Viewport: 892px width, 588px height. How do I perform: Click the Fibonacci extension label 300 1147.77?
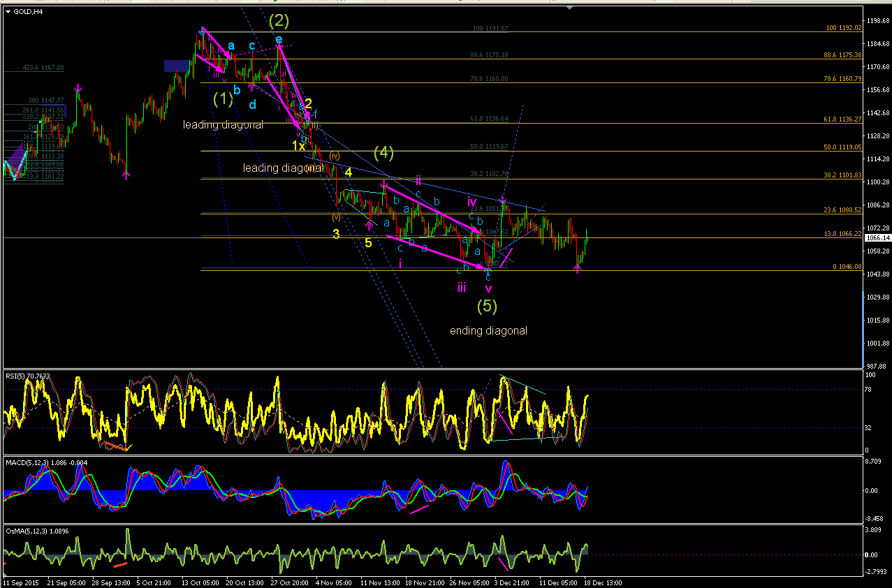point(45,100)
